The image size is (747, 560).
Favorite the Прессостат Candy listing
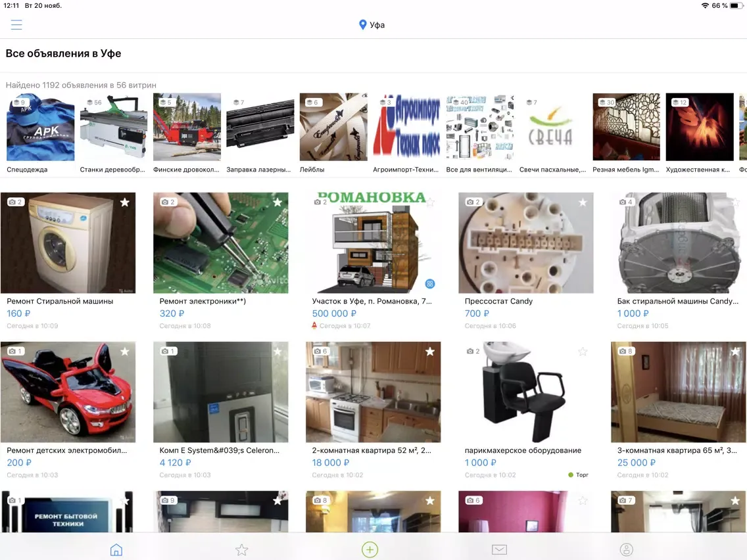click(583, 202)
